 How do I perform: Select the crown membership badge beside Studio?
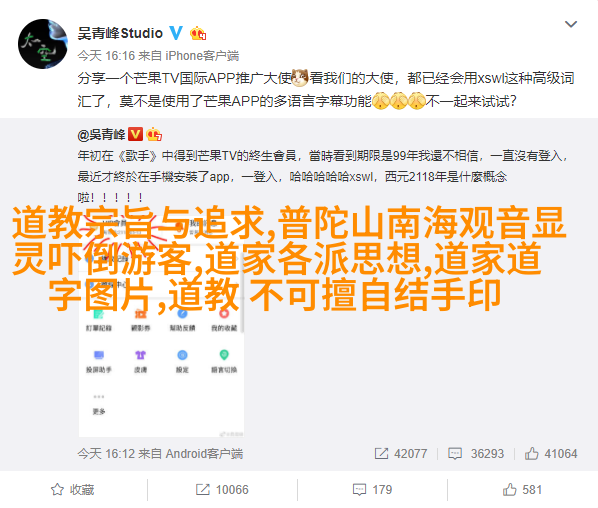pyautogui.click(x=198, y=34)
